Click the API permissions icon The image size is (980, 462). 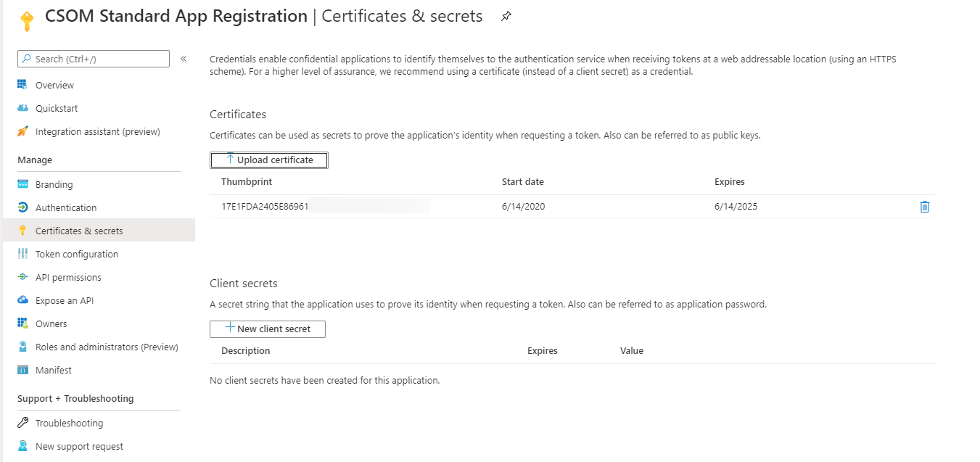[22, 278]
